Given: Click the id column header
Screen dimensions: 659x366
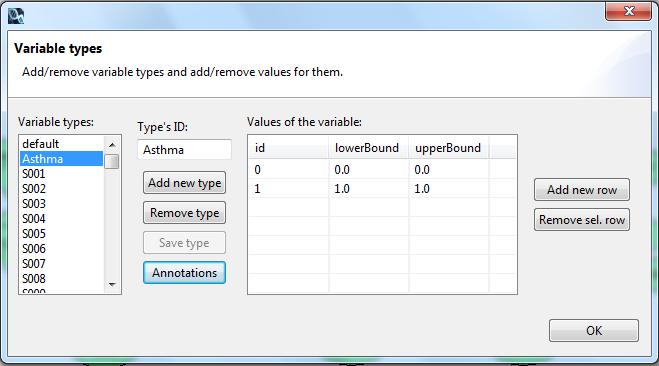Looking at the screenshot, I should click(x=288, y=148).
